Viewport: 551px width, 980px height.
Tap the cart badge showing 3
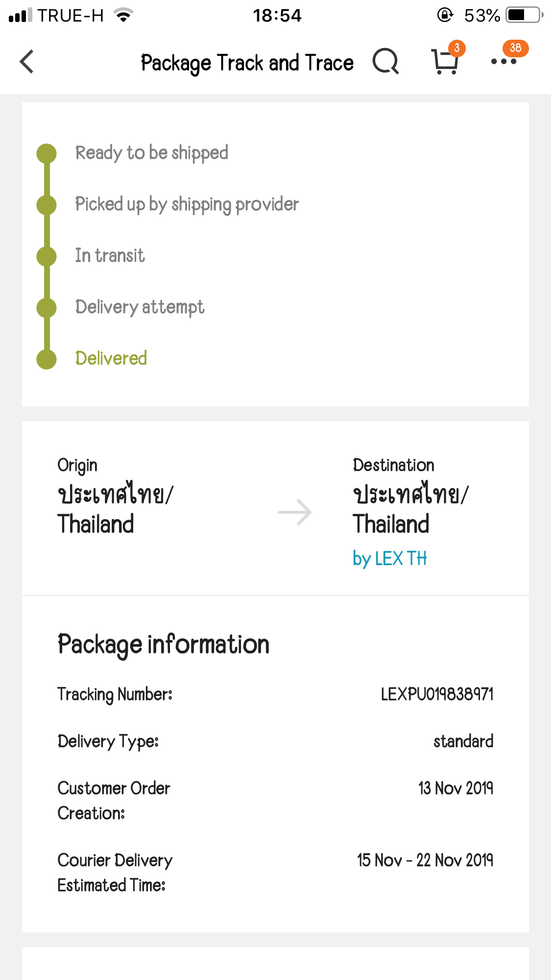click(456, 48)
